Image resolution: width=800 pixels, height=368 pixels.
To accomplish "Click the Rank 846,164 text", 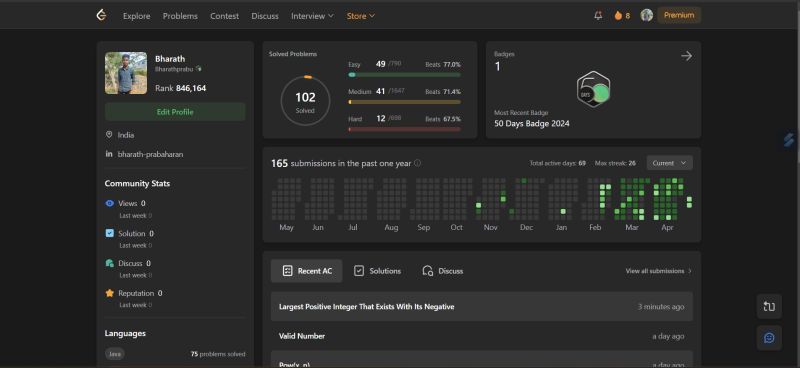I will point(181,88).
